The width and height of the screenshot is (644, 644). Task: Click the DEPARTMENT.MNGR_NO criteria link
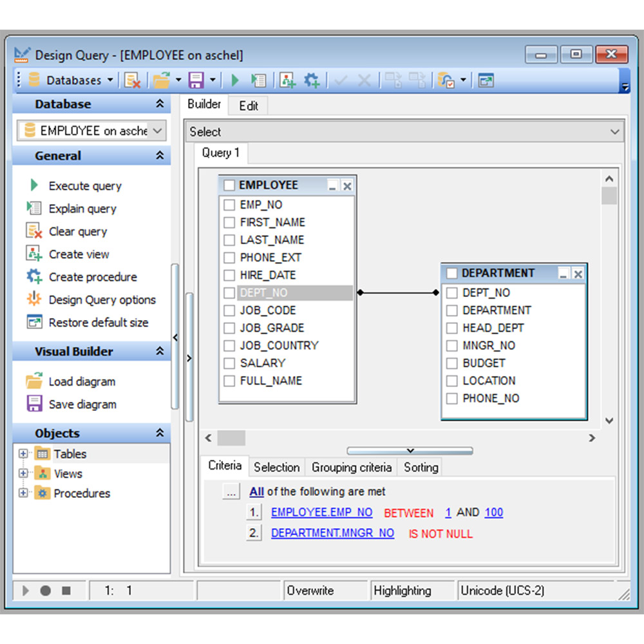tap(333, 533)
